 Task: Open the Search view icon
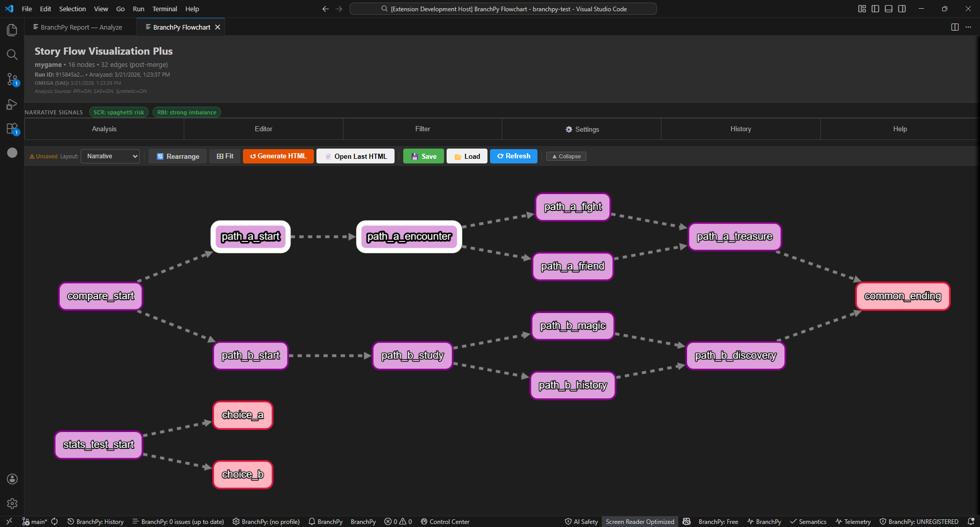coord(12,55)
